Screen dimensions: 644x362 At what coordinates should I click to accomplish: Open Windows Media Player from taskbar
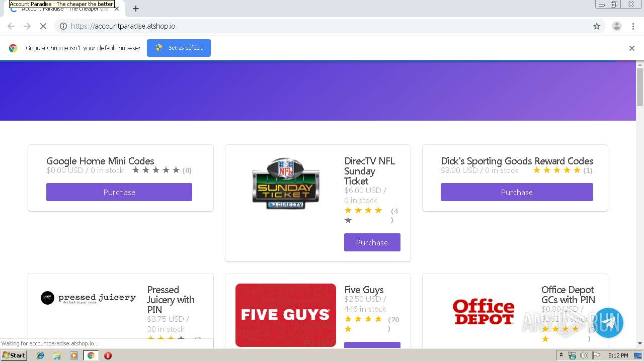coord(74,355)
